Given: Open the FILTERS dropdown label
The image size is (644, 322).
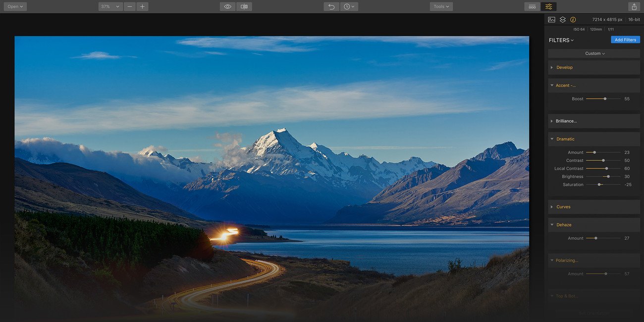Looking at the screenshot, I should pyautogui.click(x=561, y=40).
